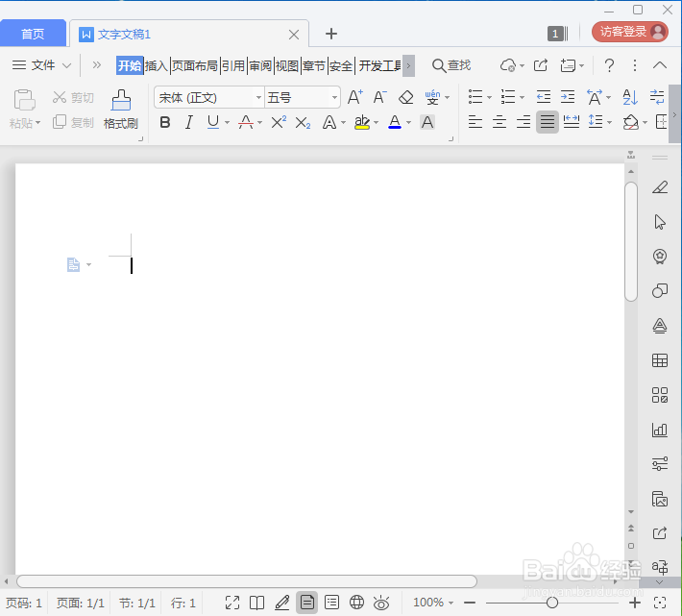This screenshot has width=682, height=616.
Task: Toggle eye protection mode icon
Action: 381,603
